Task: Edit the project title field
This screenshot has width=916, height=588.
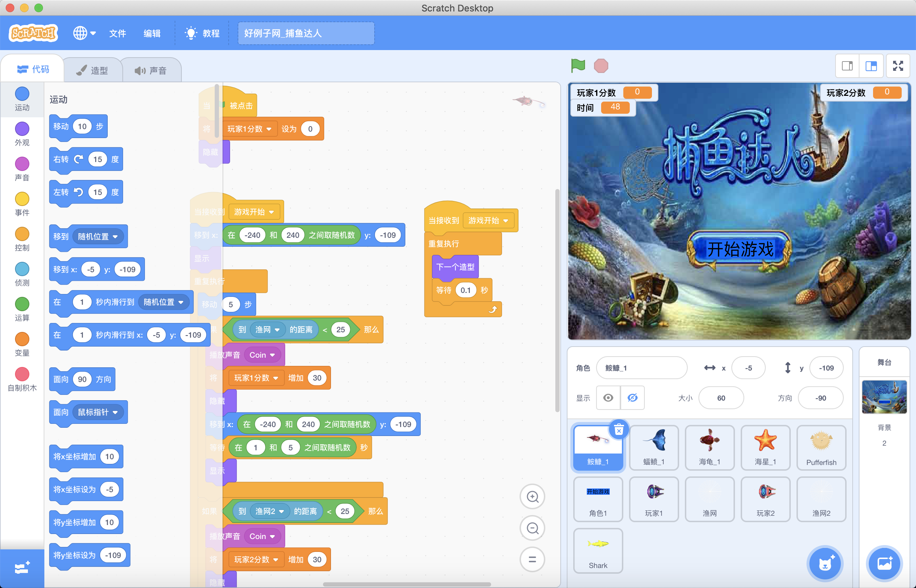Action: (306, 33)
